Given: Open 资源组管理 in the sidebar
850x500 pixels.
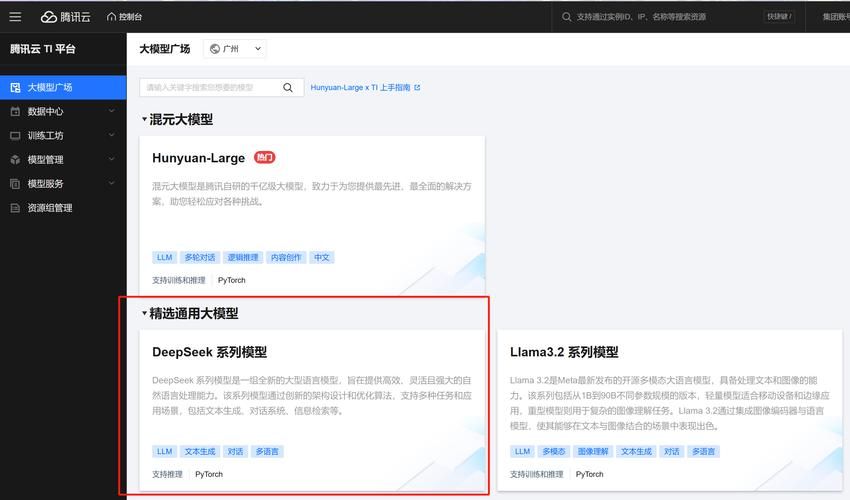Looking at the screenshot, I should 63,208.
